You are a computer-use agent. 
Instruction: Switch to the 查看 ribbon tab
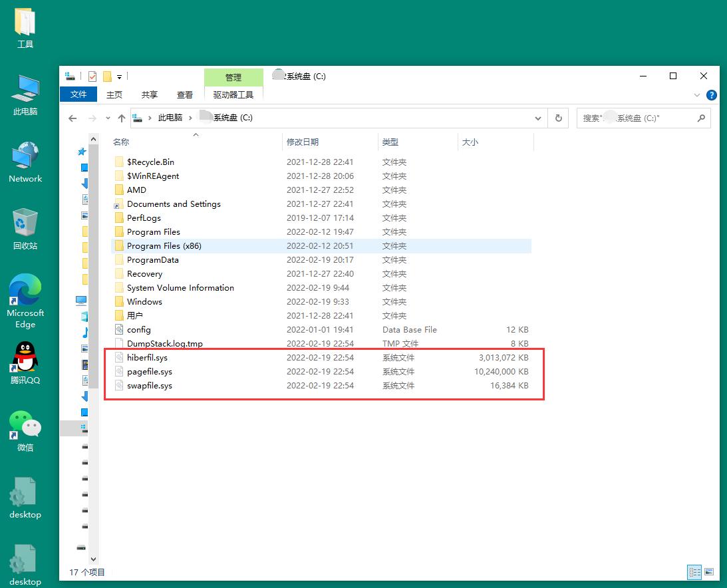tap(185, 94)
